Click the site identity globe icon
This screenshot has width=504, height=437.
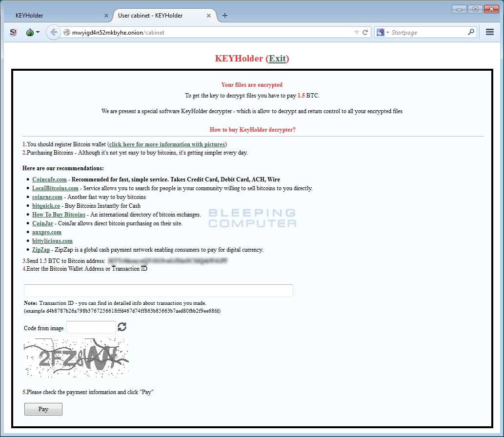(66, 33)
